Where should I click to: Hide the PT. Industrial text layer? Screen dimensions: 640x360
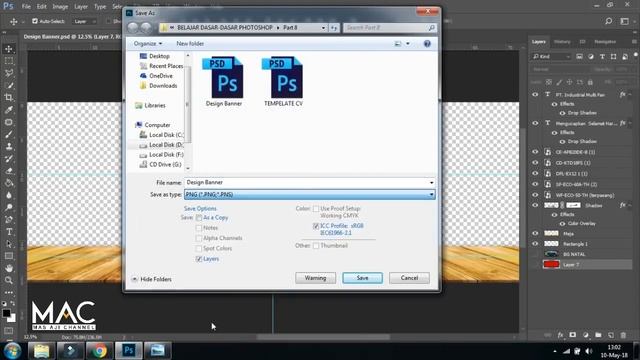coord(535,94)
